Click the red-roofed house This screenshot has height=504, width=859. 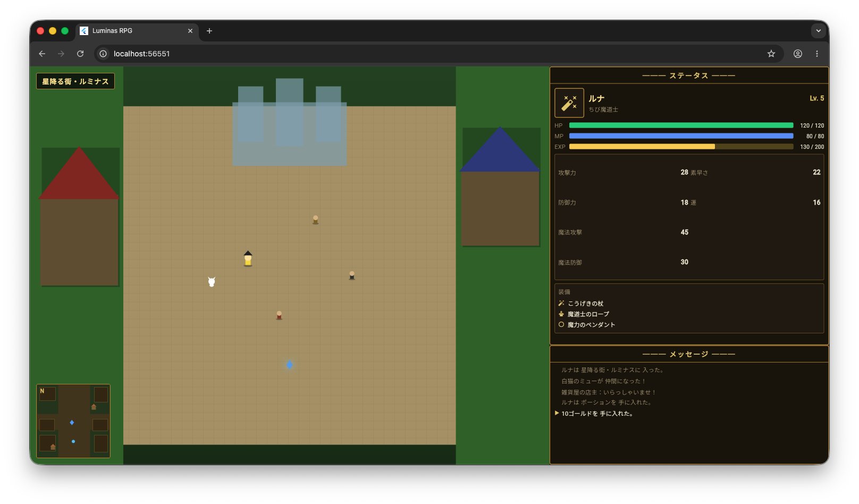[80, 217]
